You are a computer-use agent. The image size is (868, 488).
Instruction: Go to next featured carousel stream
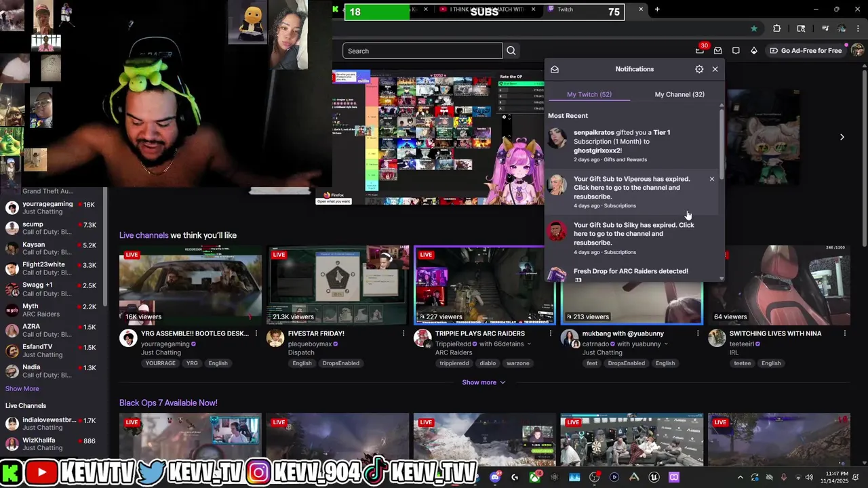pos(842,137)
